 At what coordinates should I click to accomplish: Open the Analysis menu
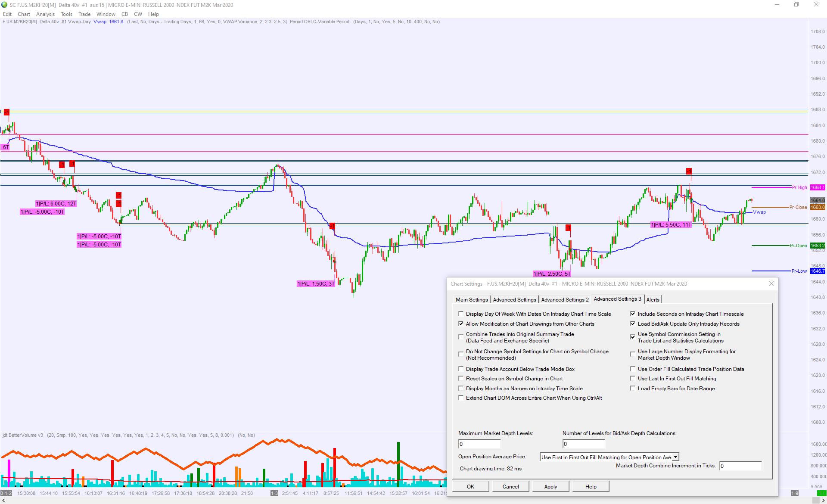coord(45,14)
